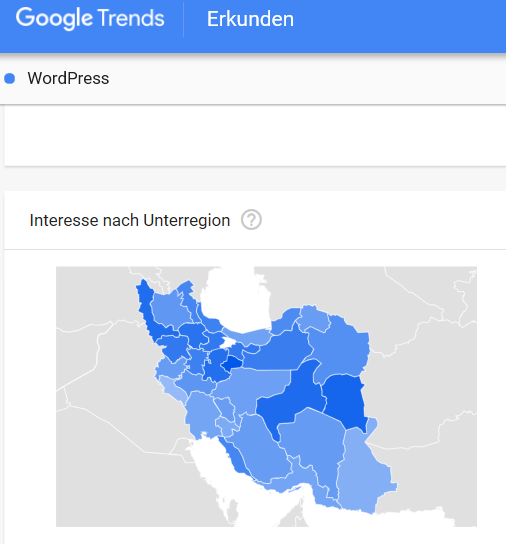Click the Fars province on the map

pyautogui.click(x=262, y=451)
